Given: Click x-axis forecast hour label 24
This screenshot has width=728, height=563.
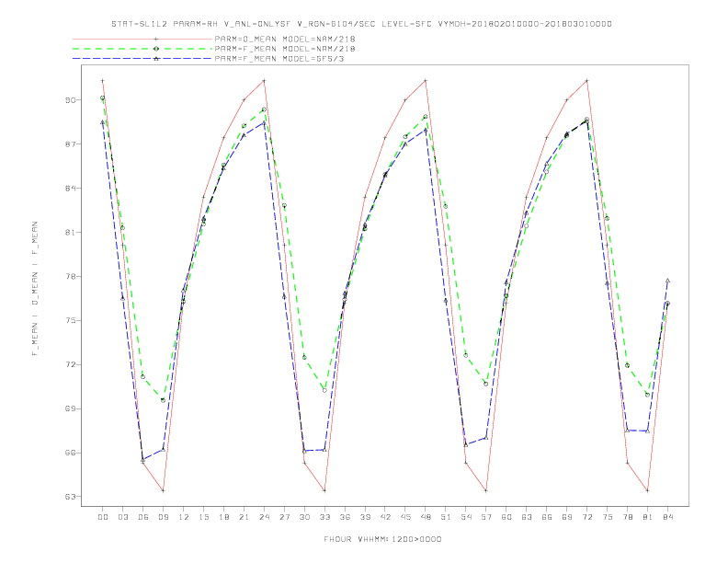Looking at the screenshot, I should [x=264, y=517].
